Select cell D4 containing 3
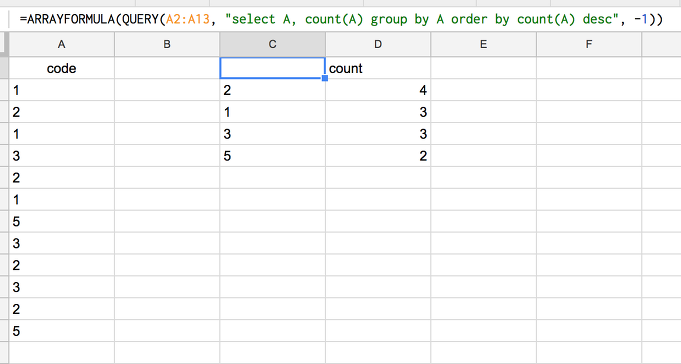Image resolution: width=681 pixels, height=364 pixels. (378, 134)
